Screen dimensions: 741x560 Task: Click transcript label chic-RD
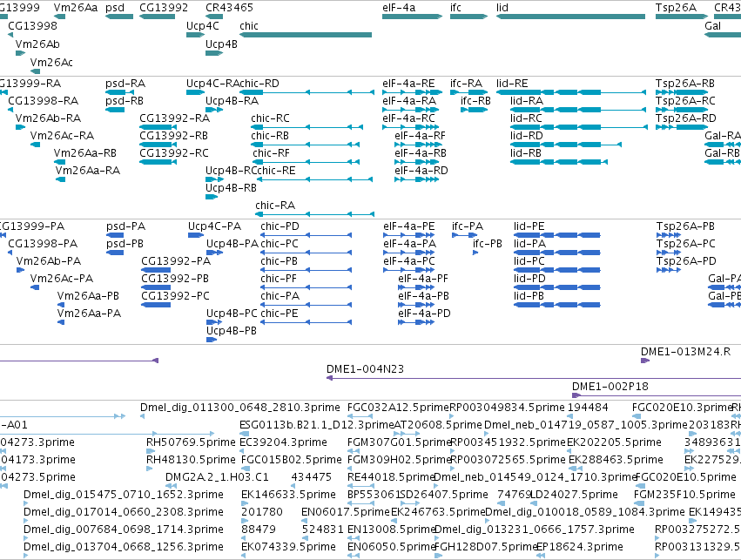[x=259, y=84]
